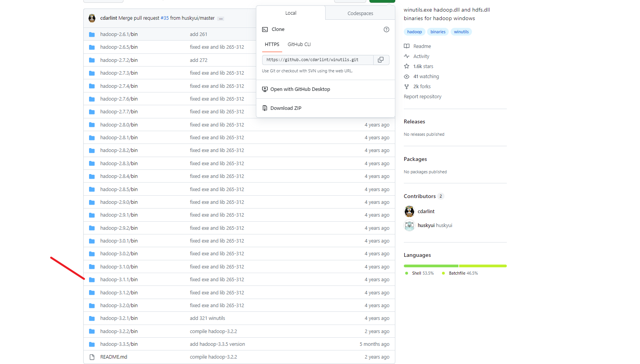Image resolution: width=640 pixels, height=364 pixels.
Task: Click the hadoop topic tag
Action: pos(414,32)
